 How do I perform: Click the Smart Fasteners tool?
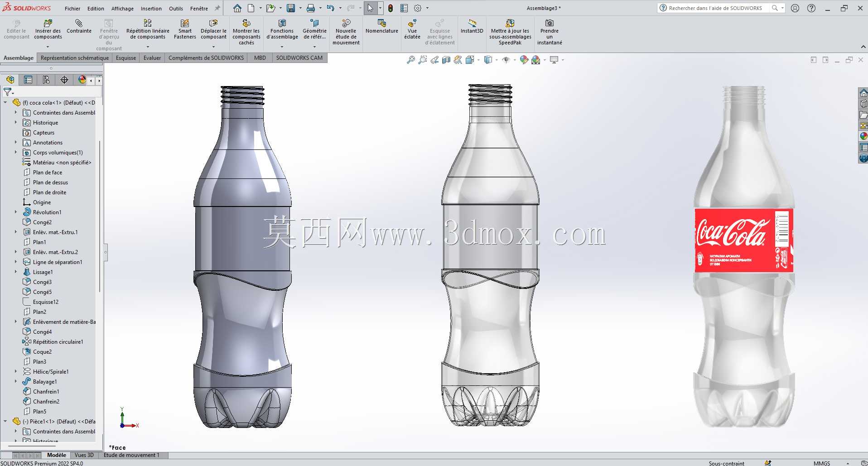[185, 30]
